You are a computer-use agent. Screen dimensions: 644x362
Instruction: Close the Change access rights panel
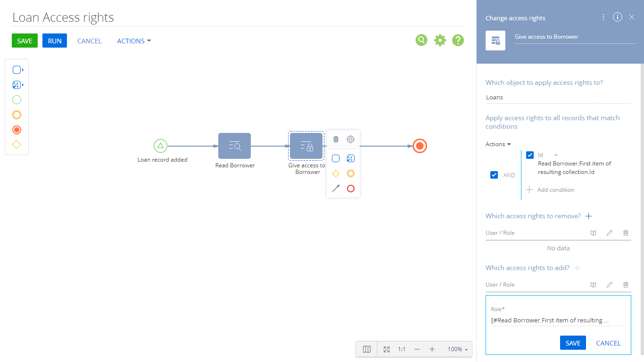pyautogui.click(x=632, y=17)
